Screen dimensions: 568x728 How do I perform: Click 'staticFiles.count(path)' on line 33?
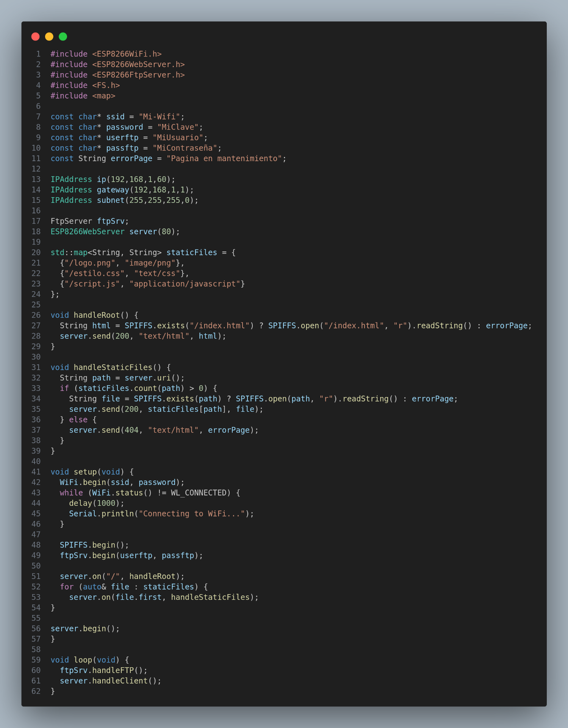131,388
